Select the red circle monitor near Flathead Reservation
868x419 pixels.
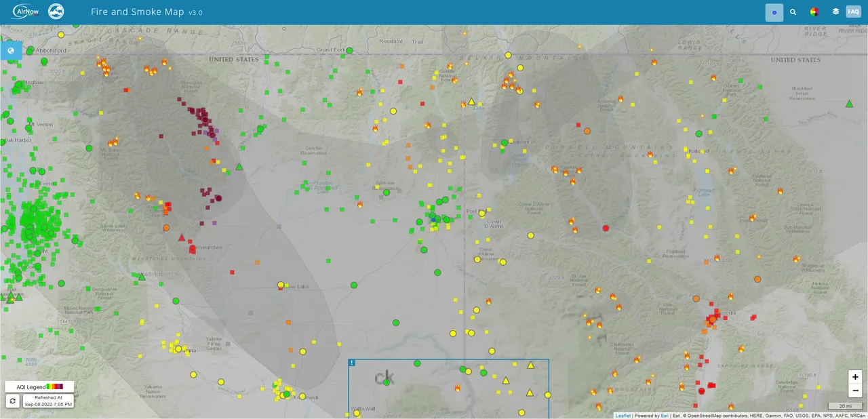(606, 228)
